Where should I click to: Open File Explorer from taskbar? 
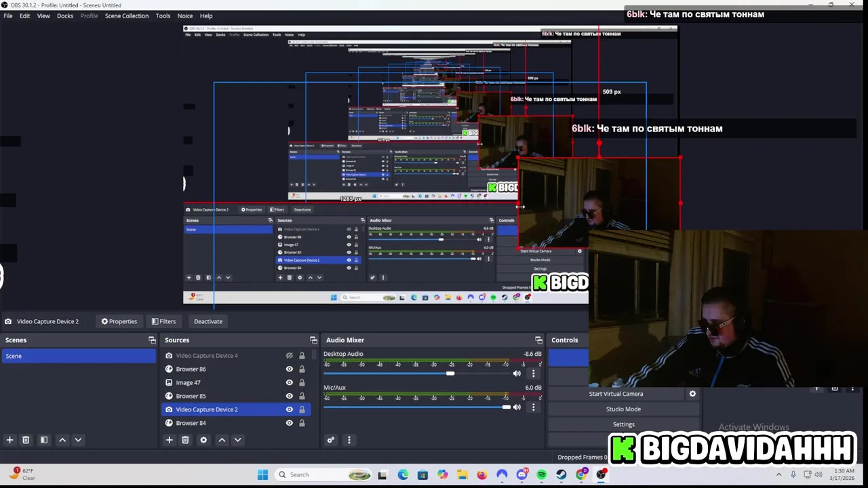pos(462,474)
